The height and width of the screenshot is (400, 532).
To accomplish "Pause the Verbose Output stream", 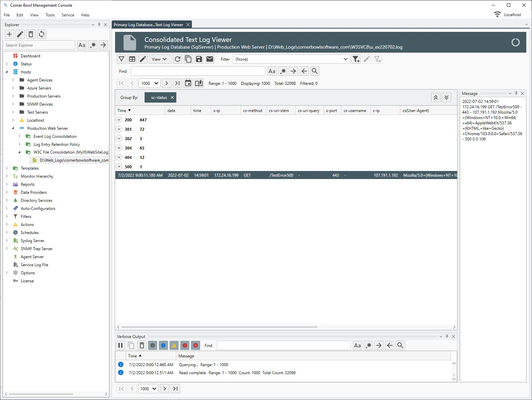I will pyautogui.click(x=120, y=345).
